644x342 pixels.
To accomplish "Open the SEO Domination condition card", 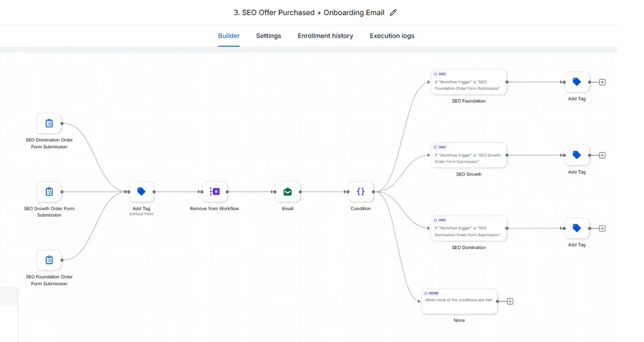I will coord(469,228).
